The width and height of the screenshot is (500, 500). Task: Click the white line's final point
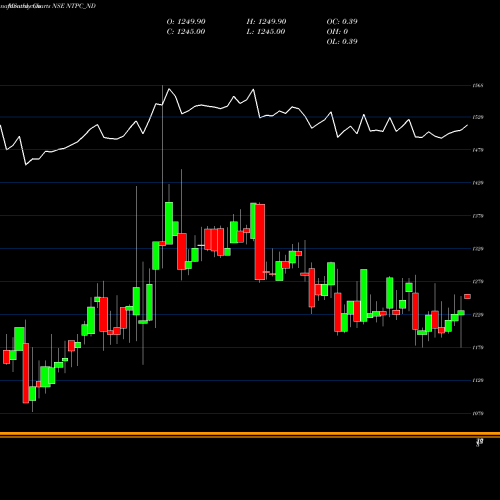coord(467,125)
